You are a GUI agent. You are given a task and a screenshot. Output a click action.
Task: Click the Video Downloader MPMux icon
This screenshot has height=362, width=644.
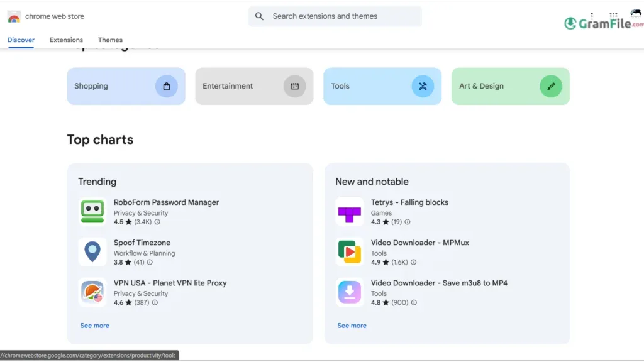click(x=350, y=251)
